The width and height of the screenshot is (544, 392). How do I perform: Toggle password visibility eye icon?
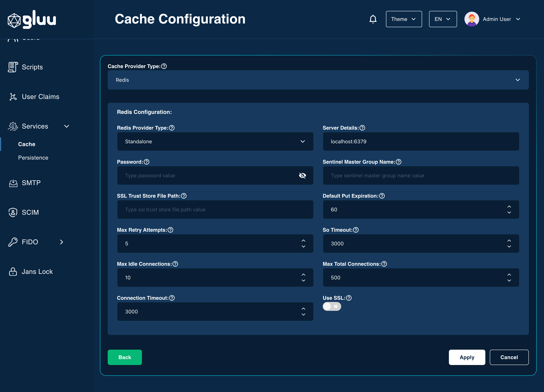303,175
